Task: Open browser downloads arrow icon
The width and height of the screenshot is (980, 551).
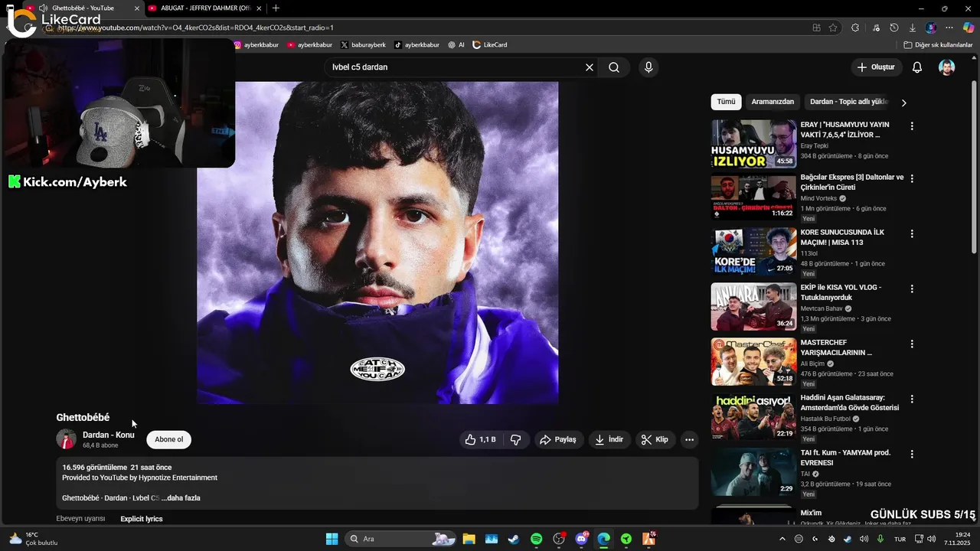Action: (x=912, y=28)
